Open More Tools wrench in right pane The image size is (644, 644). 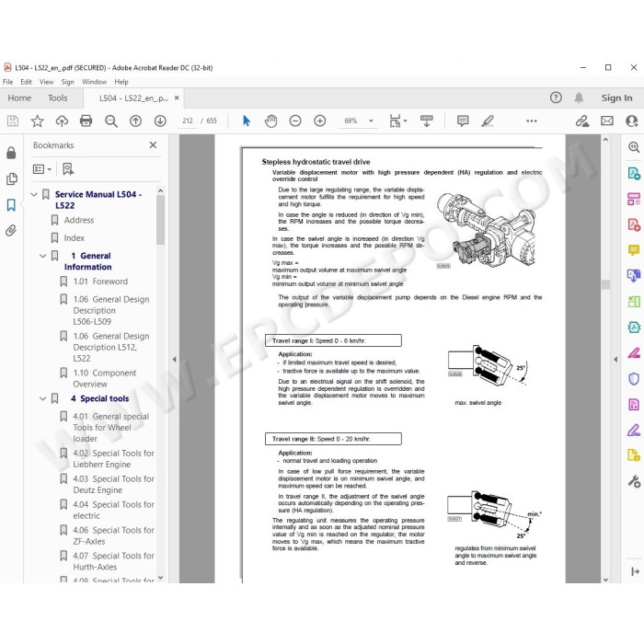(634, 481)
